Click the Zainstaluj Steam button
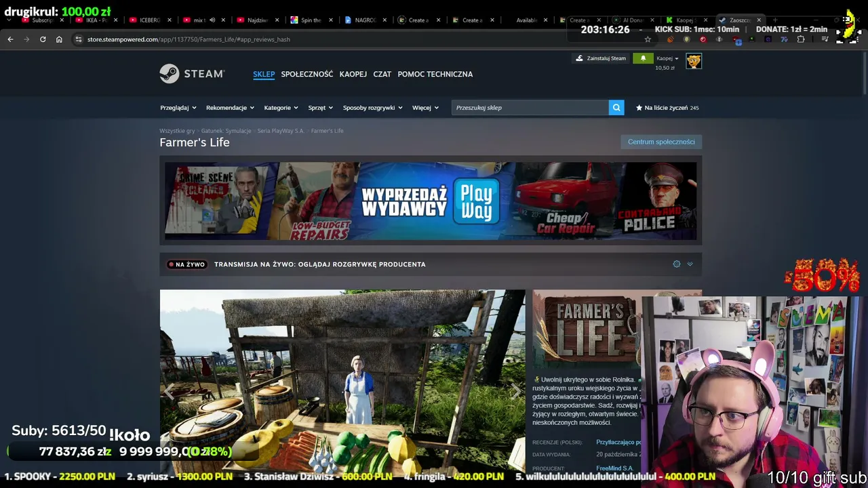Screen dimensions: 868x488 tap(601, 58)
